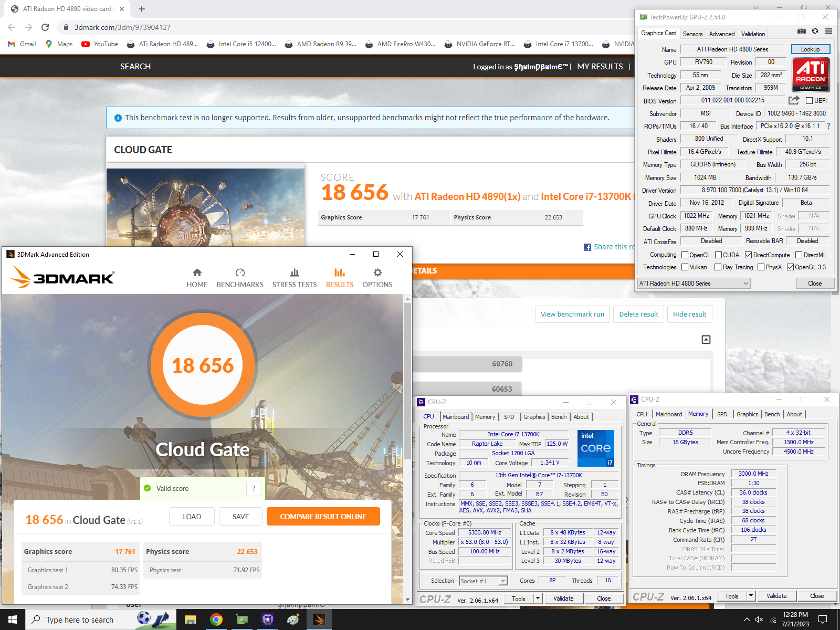Click the LOAD button in 3DMark

(192, 517)
